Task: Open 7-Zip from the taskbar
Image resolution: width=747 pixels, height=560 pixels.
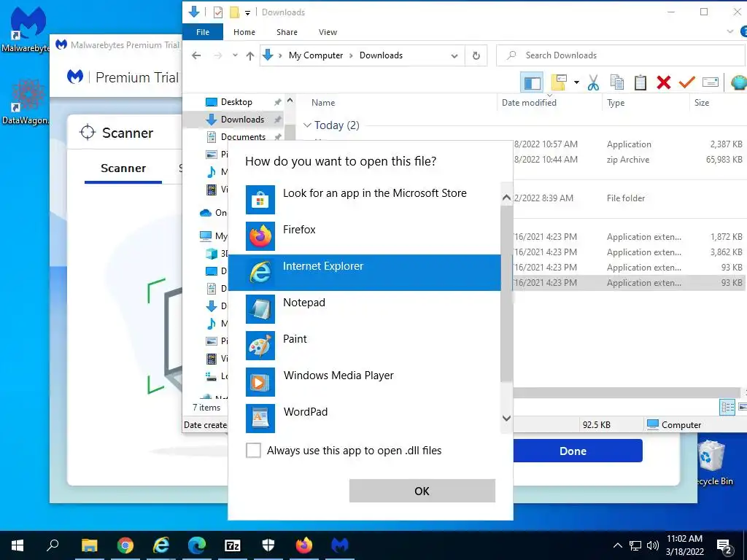Action: click(x=233, y=545)
